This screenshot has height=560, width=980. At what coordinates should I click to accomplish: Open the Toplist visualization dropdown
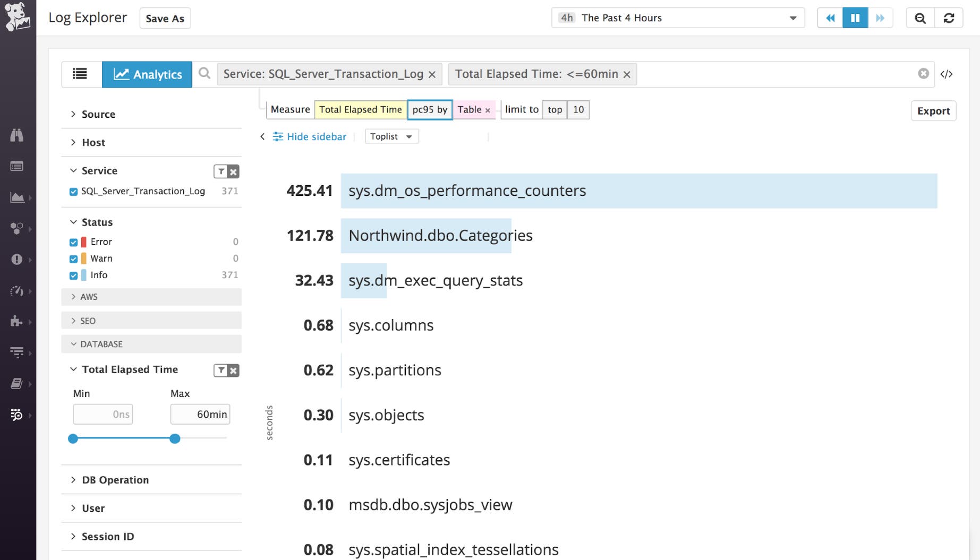pos(391,136)
